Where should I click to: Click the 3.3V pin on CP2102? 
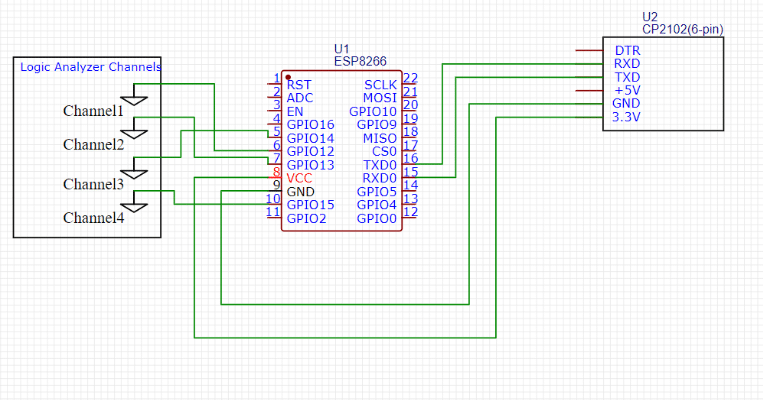pos(627,117)
